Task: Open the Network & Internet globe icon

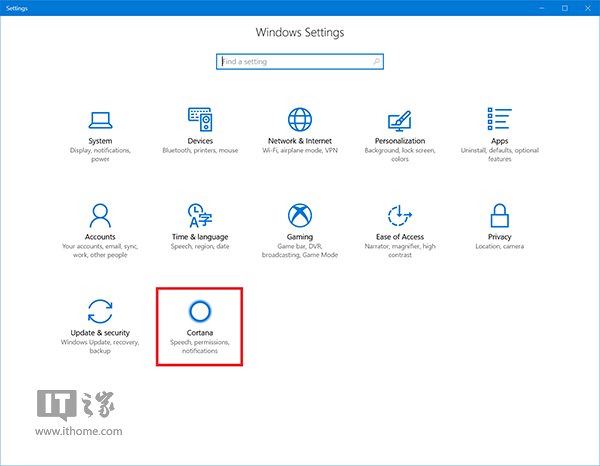Action: pos(300,119)
